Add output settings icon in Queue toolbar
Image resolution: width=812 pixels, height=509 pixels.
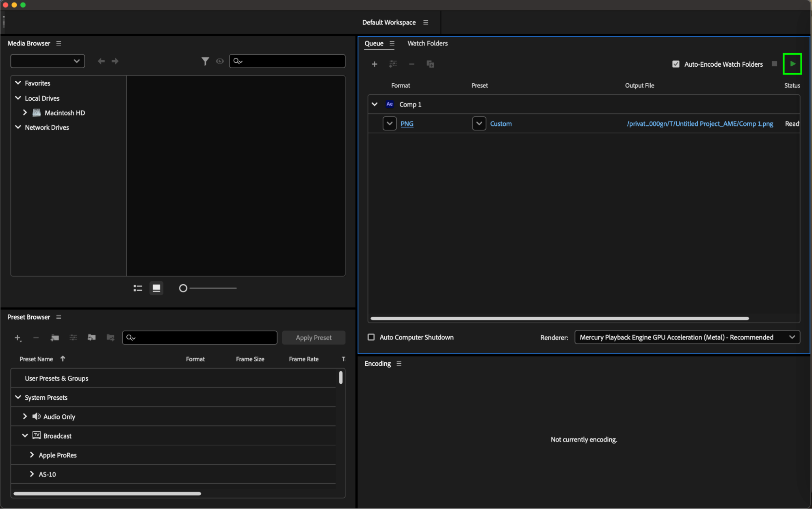(x=393, y=64)
